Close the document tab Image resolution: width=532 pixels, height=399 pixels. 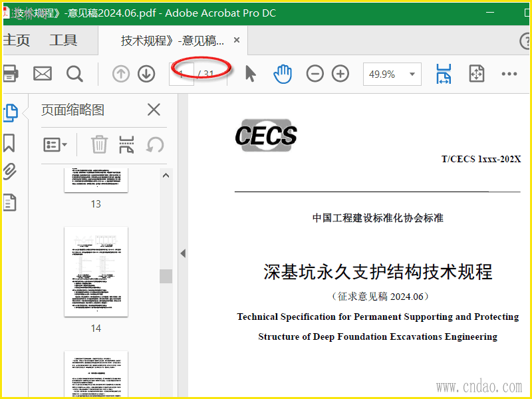pos(237,40)
